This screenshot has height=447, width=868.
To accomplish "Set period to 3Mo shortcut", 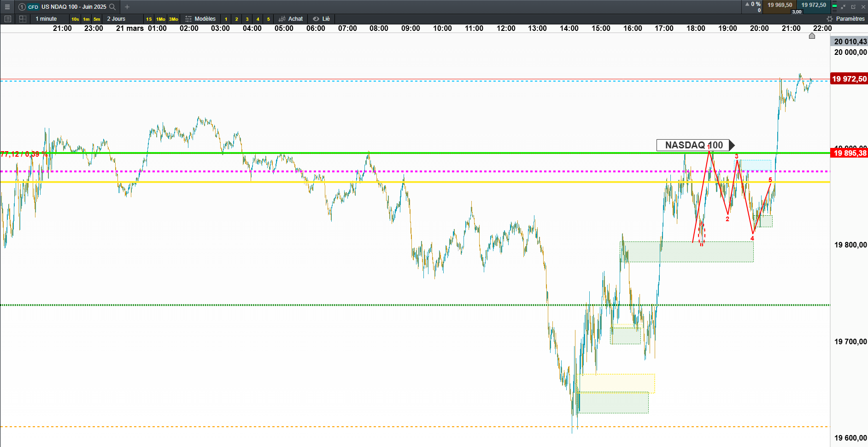I will tap(173, 19).
